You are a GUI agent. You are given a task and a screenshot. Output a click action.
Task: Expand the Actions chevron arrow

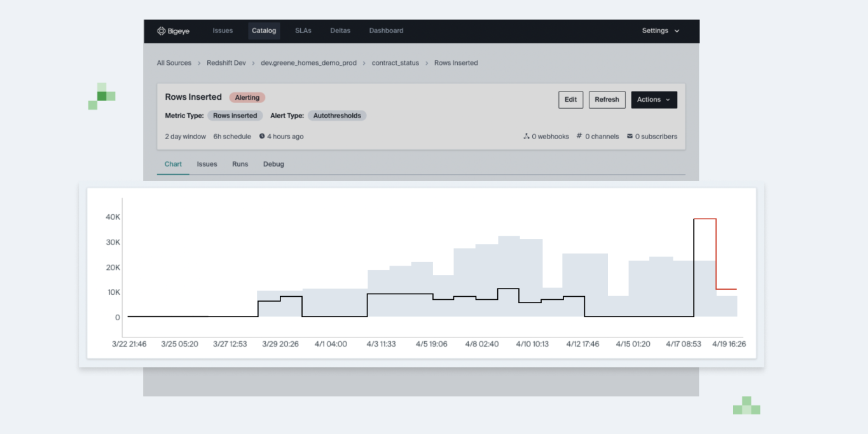pyautogui.click(x=670, y=100)
